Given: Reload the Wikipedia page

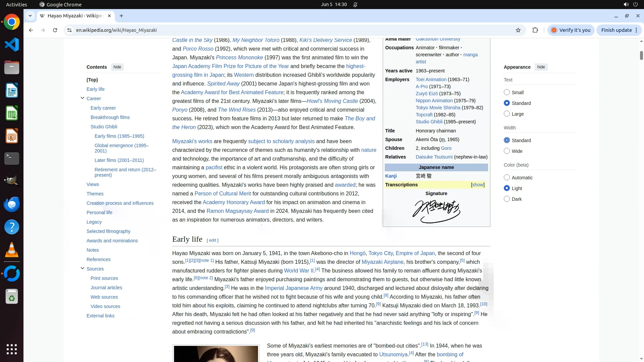Looking at the screenshot, I should pos(55,30).
